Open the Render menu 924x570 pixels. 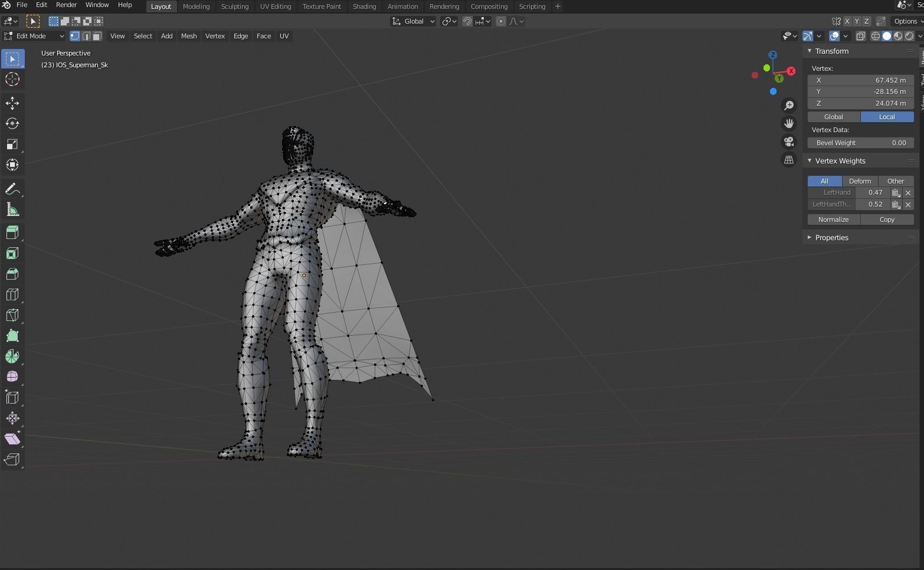(x=66, y=5)
